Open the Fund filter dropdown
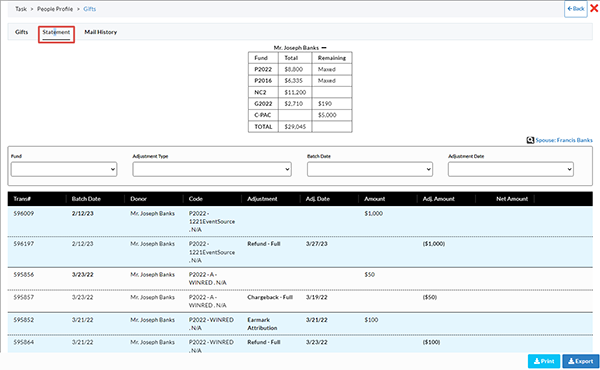 pyautogui.click(x=64, y=169)
